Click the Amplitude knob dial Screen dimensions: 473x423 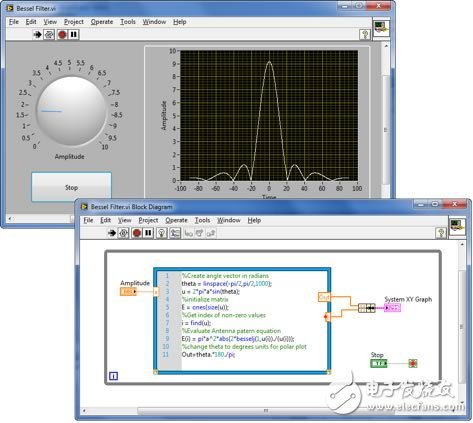tap(71, 111)
